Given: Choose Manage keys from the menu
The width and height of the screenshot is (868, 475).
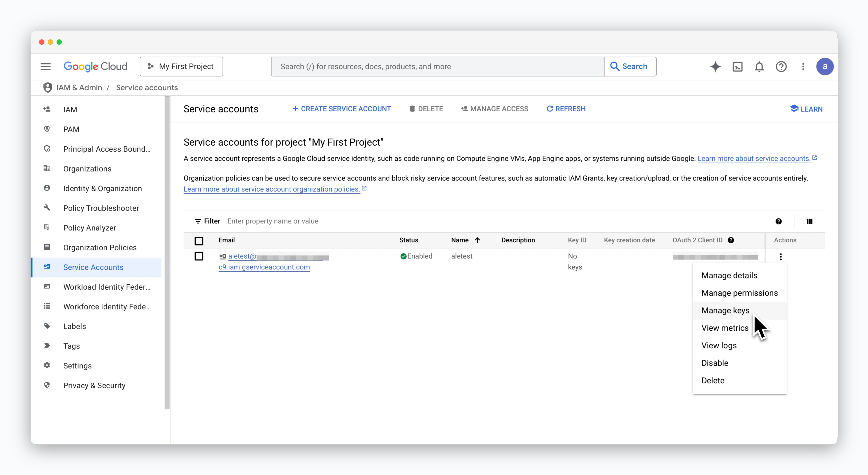Looking at the screenshot, I should point(739,310).
